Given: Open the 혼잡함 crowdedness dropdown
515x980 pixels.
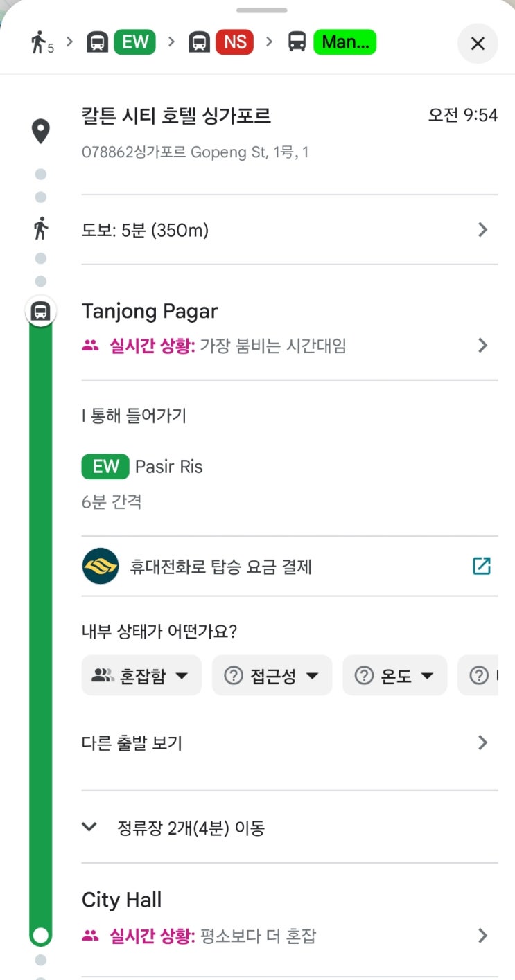Looking at the screenshot, I should tap(141, 675).
